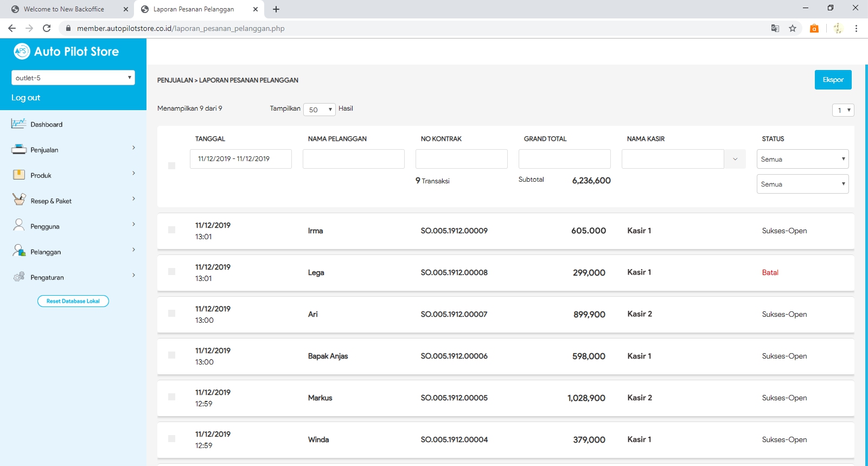Screen dimensions: 868x466
Task: Click the Pelanggan customer icon
Action: pyautogui.click(x=19, y=251)
